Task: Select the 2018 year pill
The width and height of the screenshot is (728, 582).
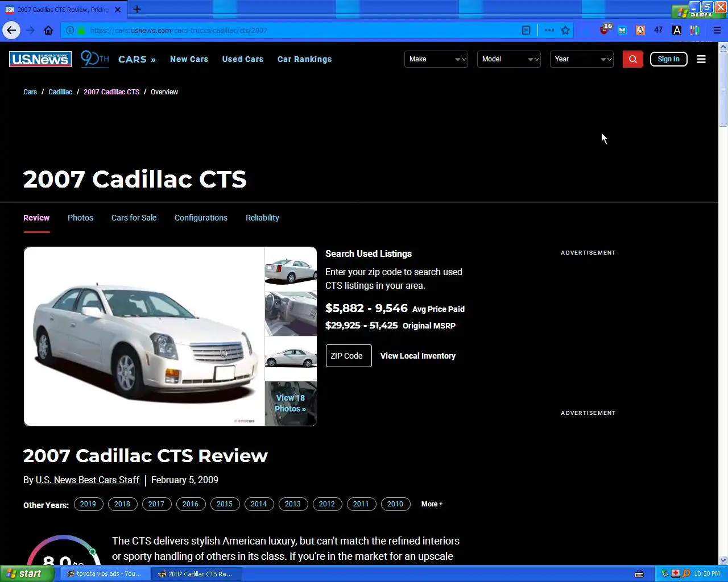Action: [x=122, y=504]
